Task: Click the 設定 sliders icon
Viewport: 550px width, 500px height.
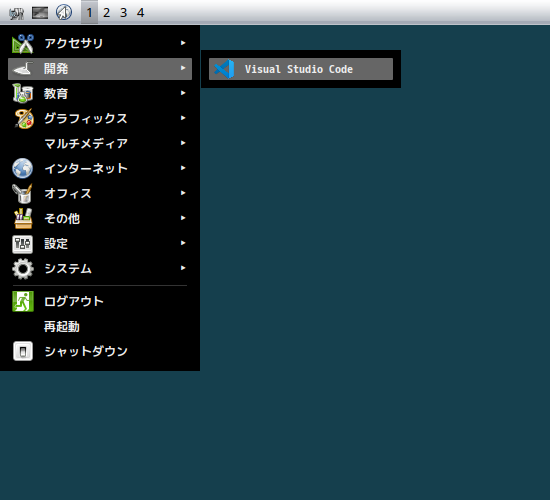Action: 23,244
